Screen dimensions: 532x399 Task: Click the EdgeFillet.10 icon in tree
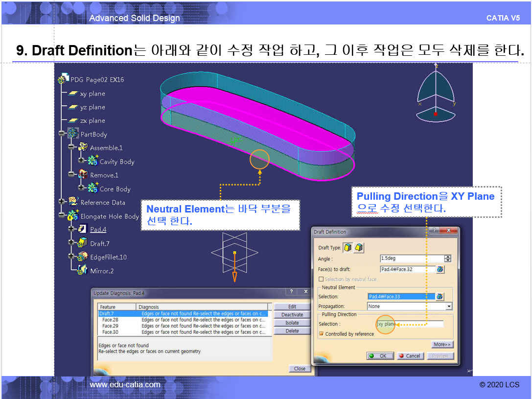coord(82,257)
